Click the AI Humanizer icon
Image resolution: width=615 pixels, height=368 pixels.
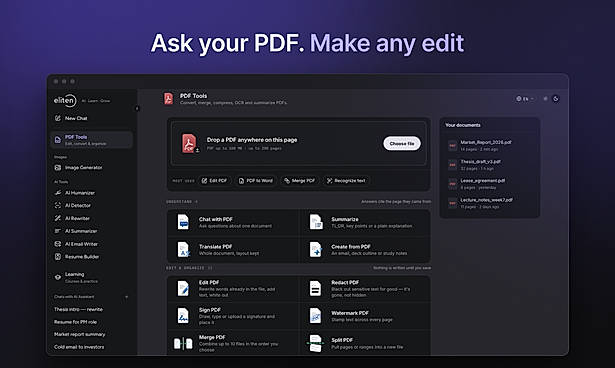pos(58,193)
